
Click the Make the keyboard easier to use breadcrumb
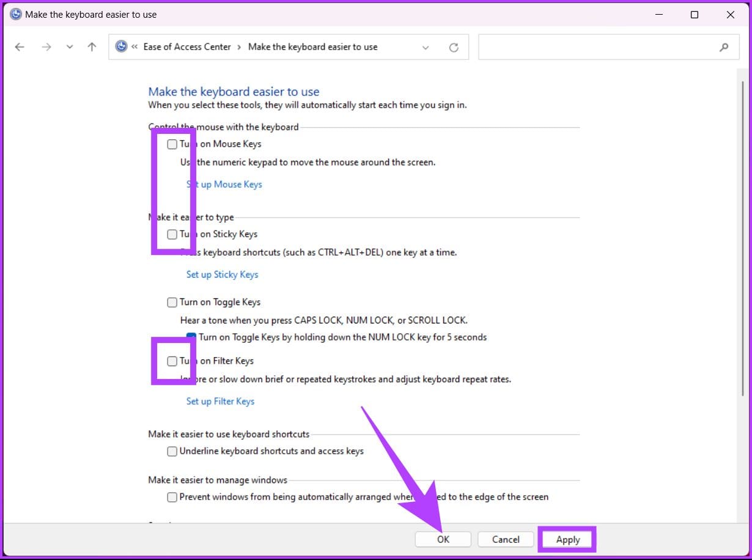click(313, 46)
